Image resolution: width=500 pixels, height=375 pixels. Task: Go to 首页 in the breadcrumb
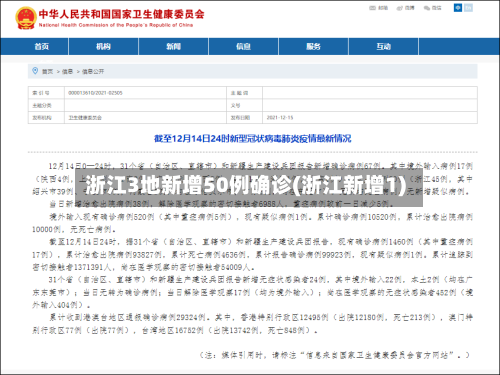point(47,71)
